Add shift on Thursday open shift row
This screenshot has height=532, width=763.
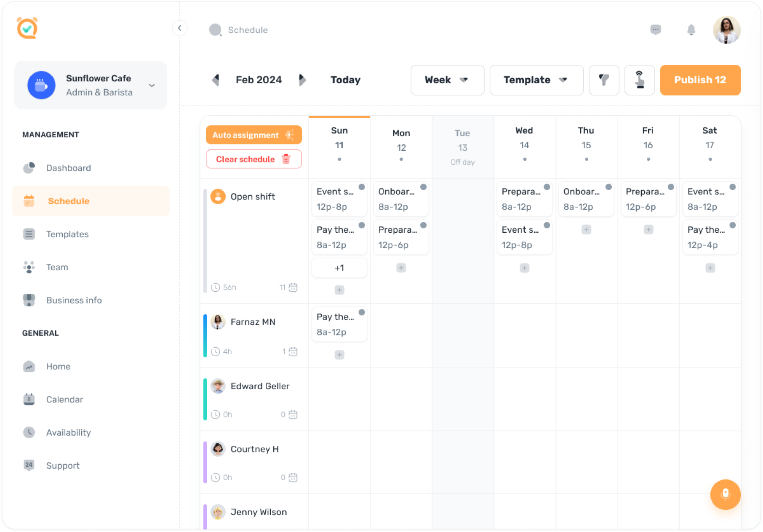pyautogui.click(x=586, y=230)
